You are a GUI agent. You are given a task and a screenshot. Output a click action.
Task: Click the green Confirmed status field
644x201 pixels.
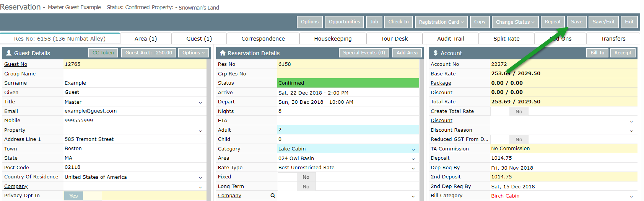pyautogui.click(x=348, y=83)
